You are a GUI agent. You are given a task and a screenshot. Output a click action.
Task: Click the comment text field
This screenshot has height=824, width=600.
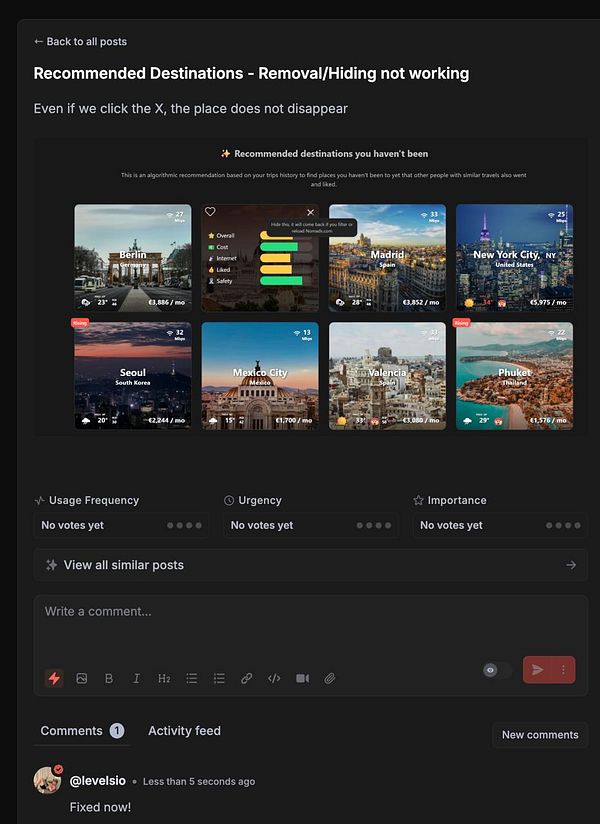click(310, 625)
